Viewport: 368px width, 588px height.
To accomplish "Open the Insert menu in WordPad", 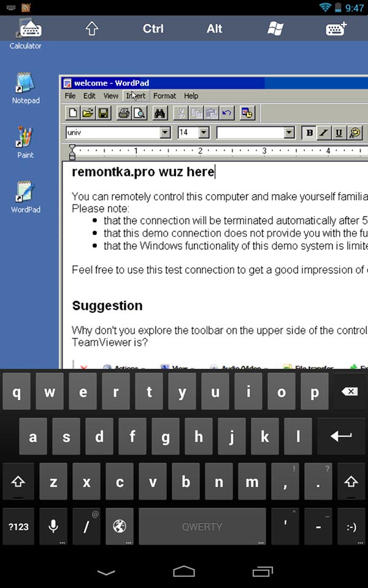I will click(x=136, y=96).
